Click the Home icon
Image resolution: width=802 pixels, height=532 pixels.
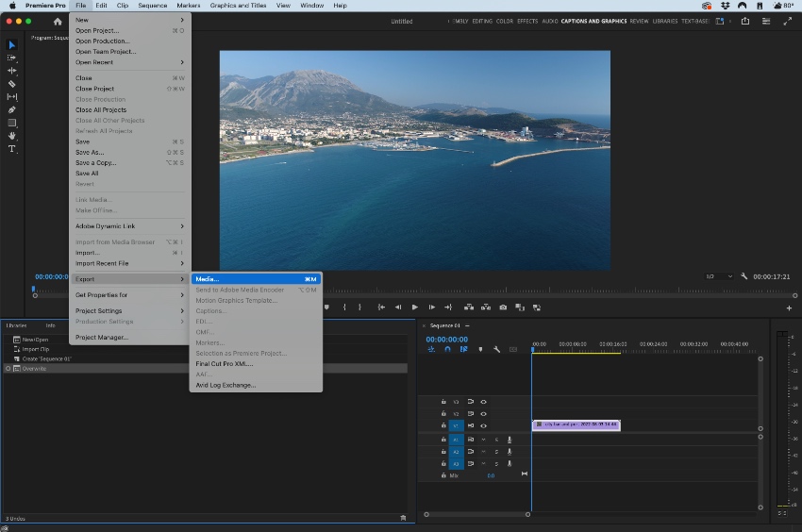pyautogui.click(x=58, y=21)
